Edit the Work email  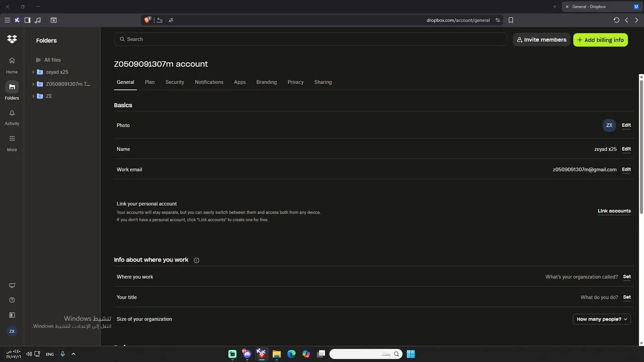626,169
